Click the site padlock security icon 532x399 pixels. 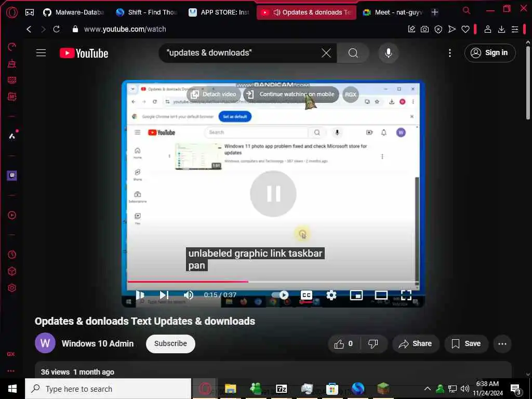coord(75,29)
